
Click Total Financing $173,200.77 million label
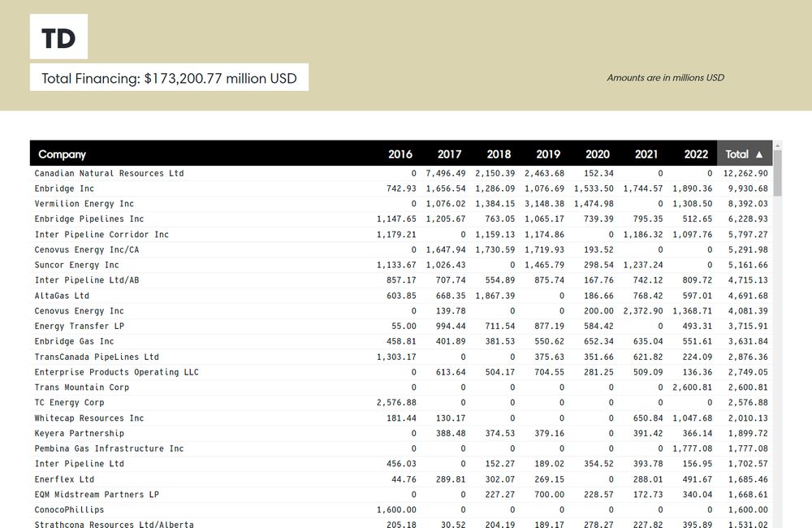click(170, 78)
